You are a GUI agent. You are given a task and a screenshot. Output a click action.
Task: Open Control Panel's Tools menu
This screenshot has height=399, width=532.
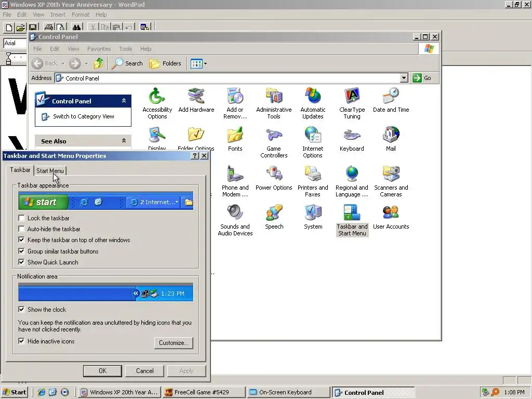(126, 49)
